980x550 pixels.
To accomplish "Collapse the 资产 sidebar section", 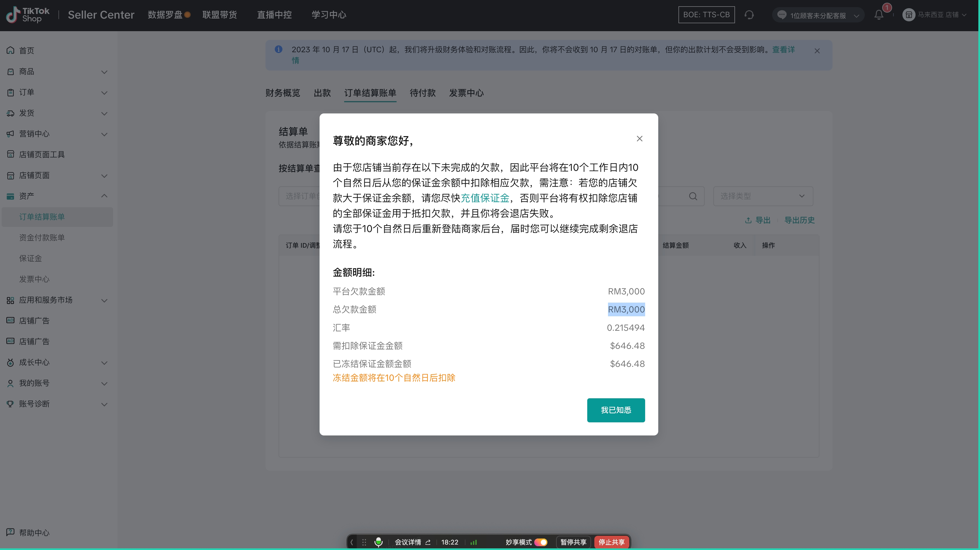I will (x=104, y=196).
